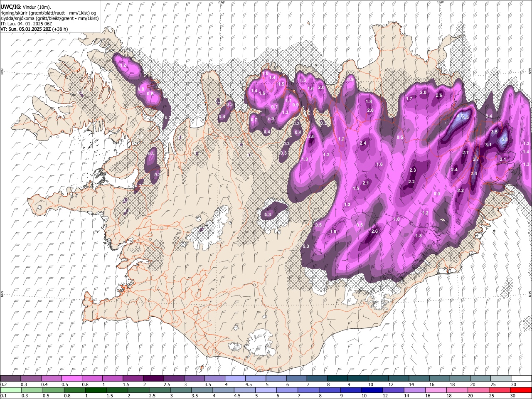The image size is (532, 399).
Task: Select the deep blue 10–12 rain legend swatch
Action: click(372, 390)
